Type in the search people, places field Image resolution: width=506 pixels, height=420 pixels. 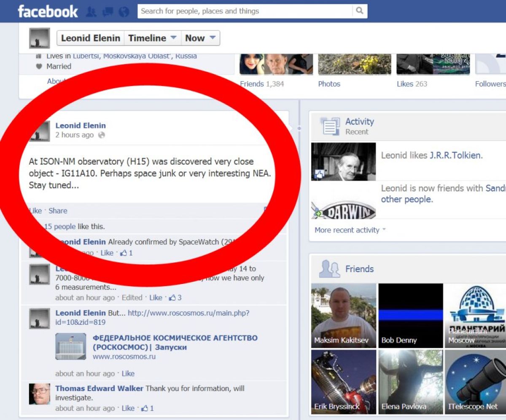[245, 11]
